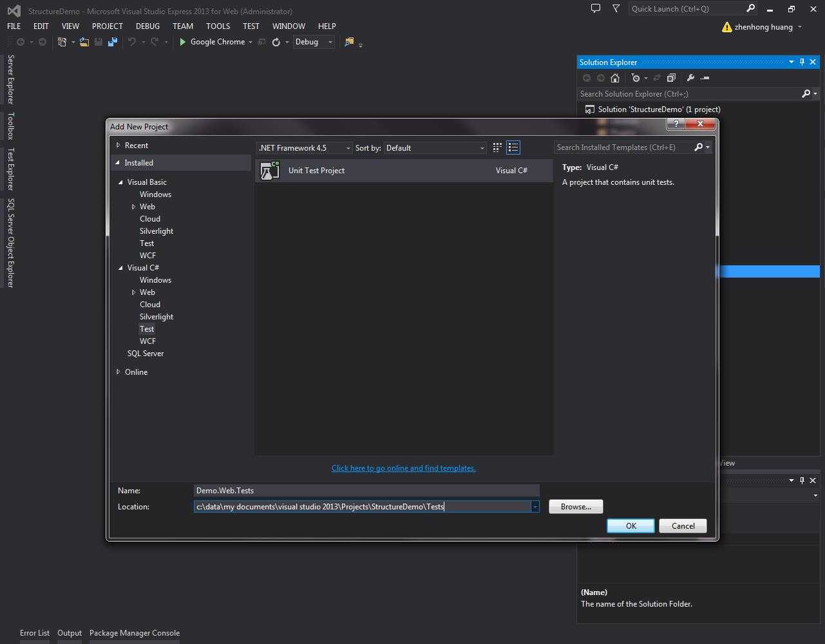825x644 pixels.
Task: Click the Open File toolbar icon
Action: (x=84, y=42)
